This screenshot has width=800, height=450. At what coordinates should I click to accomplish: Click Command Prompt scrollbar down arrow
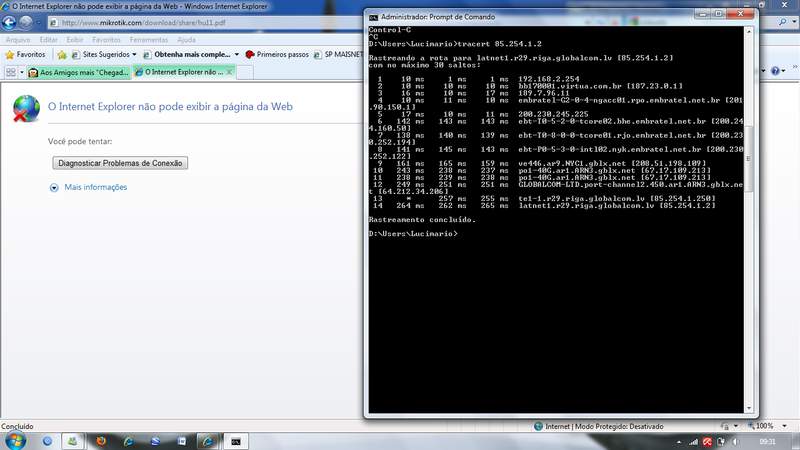pyautogui.click(x=749, y=408)
